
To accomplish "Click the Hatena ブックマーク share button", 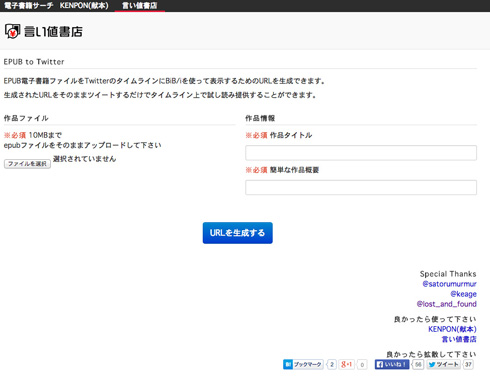I will pyautogui.click(x=303, y=364).
